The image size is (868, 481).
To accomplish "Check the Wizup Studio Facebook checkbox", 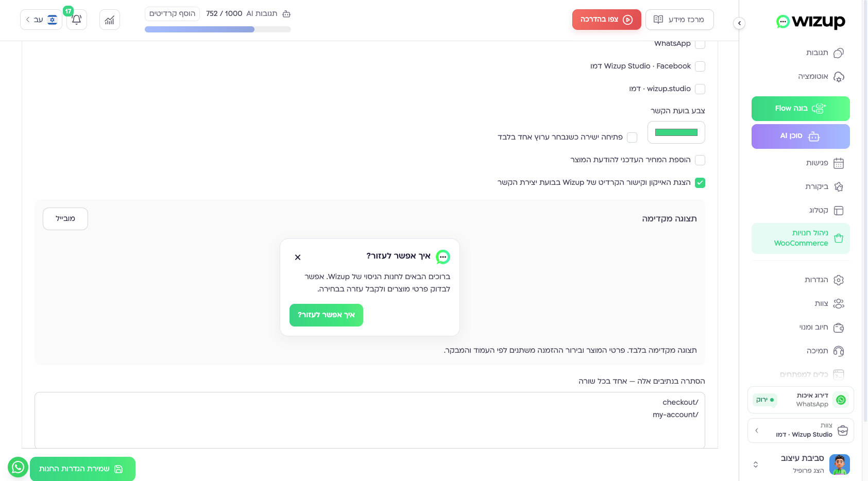I will (x=700, y=66).
